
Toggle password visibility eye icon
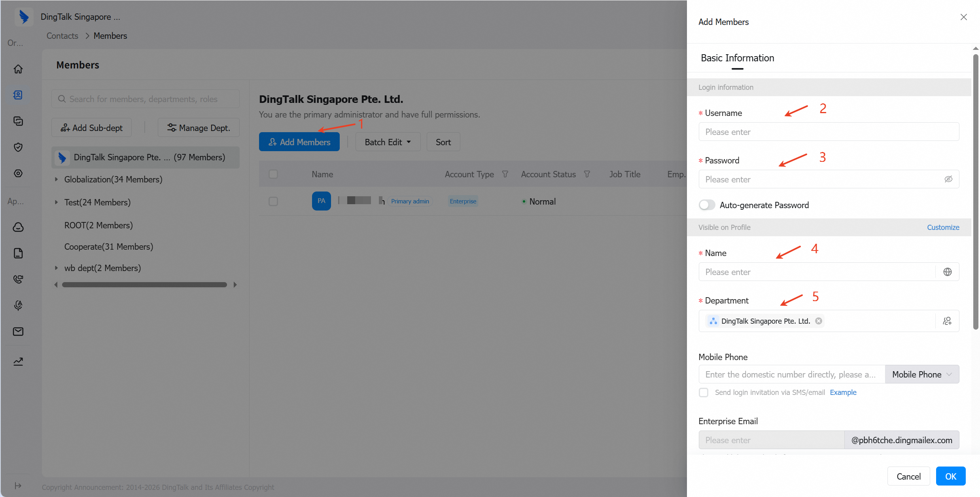[x=948, y=179]
